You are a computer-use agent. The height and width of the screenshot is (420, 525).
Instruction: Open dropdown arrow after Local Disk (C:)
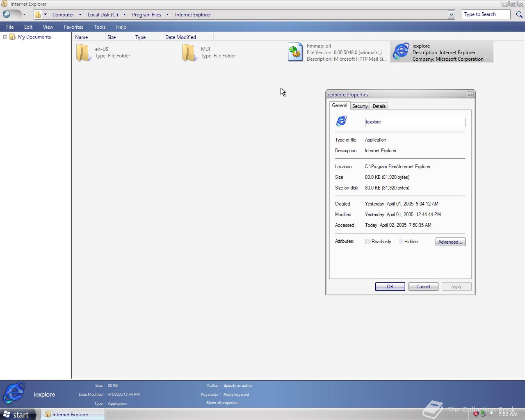124,15
